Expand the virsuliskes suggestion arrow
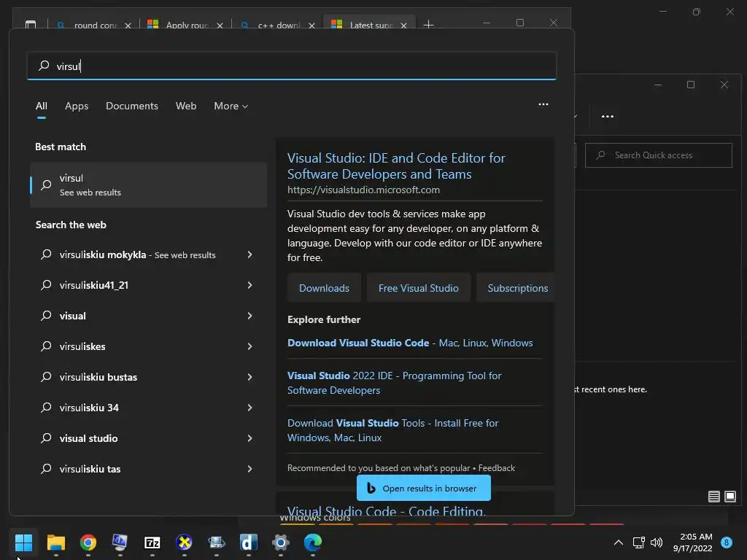747x560 pixels. point(249,346)
